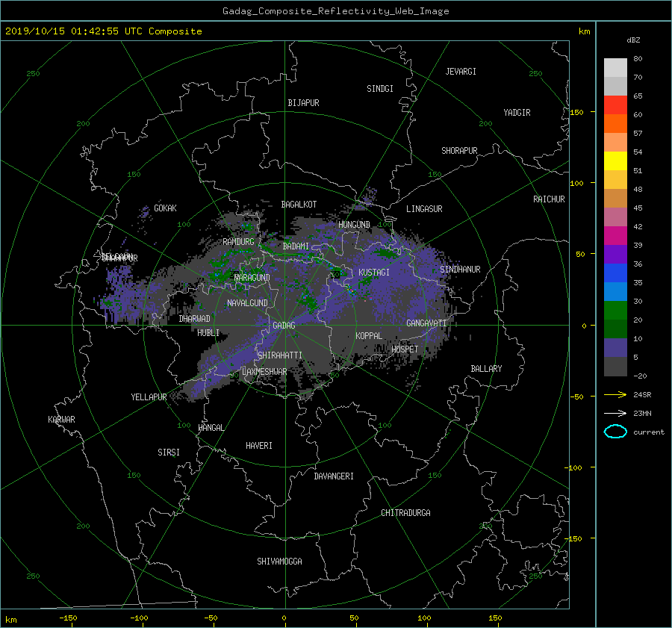This screenshot has width=672, height=628.
Task: Select the red 60 dBZ color swatch
Action: click(x=615, y=105)
